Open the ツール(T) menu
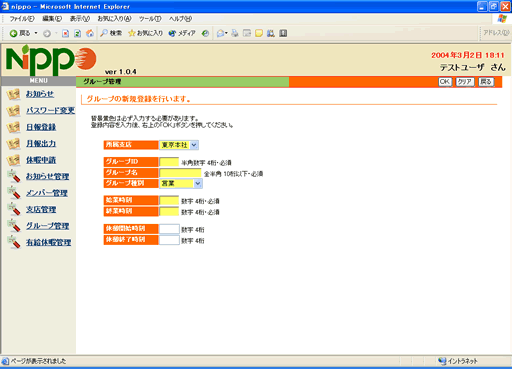 tap(150, 19)
